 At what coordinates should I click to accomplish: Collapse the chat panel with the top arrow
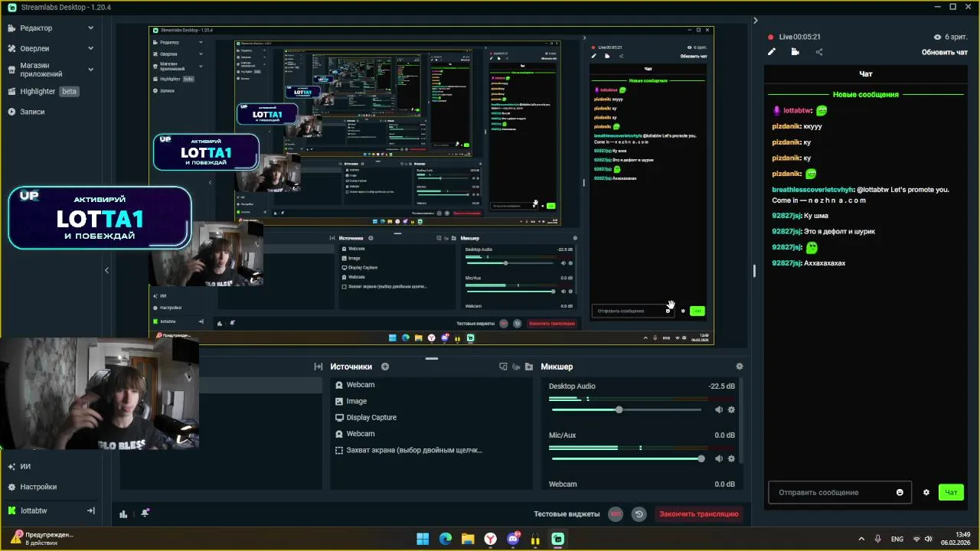(756, 21)
